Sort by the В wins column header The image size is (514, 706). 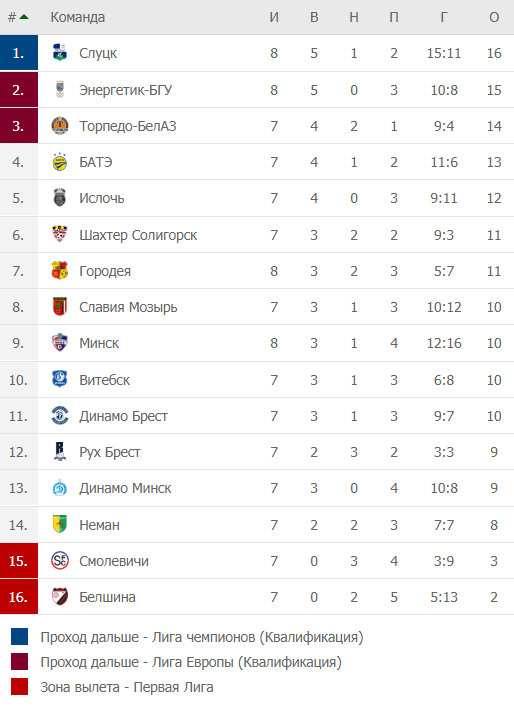314,17
